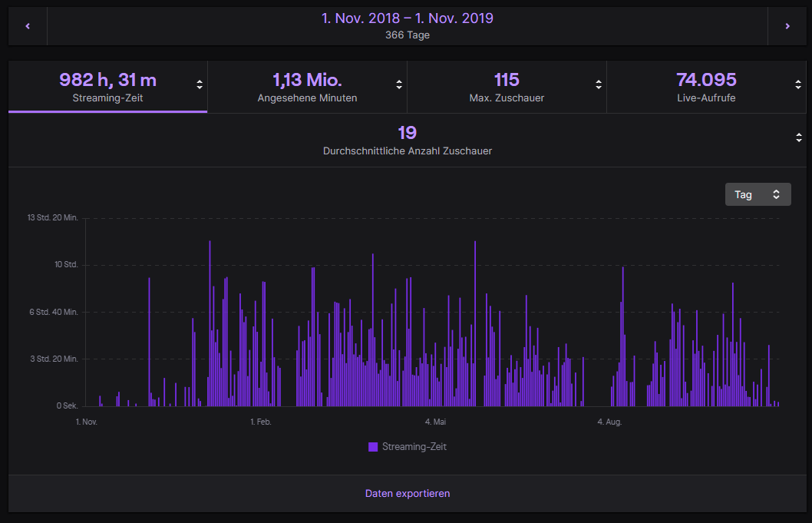Click the '3 Std. 20 Min.' axis label
Screen dimensions: 812x523
pyautogui.click(x=54, y=359)
